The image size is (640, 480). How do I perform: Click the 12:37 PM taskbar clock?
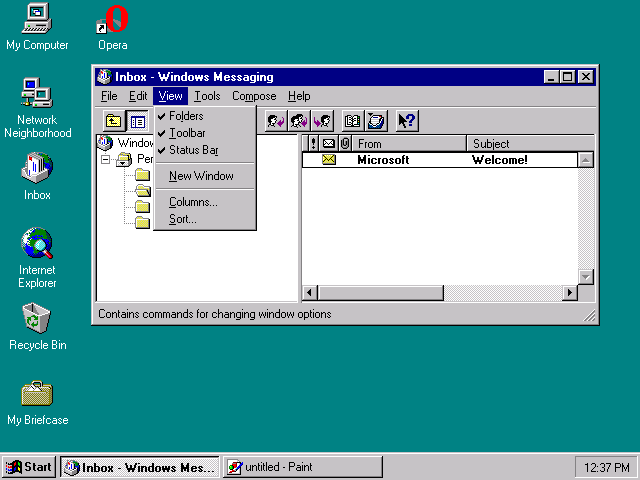[x=607, y=467]
